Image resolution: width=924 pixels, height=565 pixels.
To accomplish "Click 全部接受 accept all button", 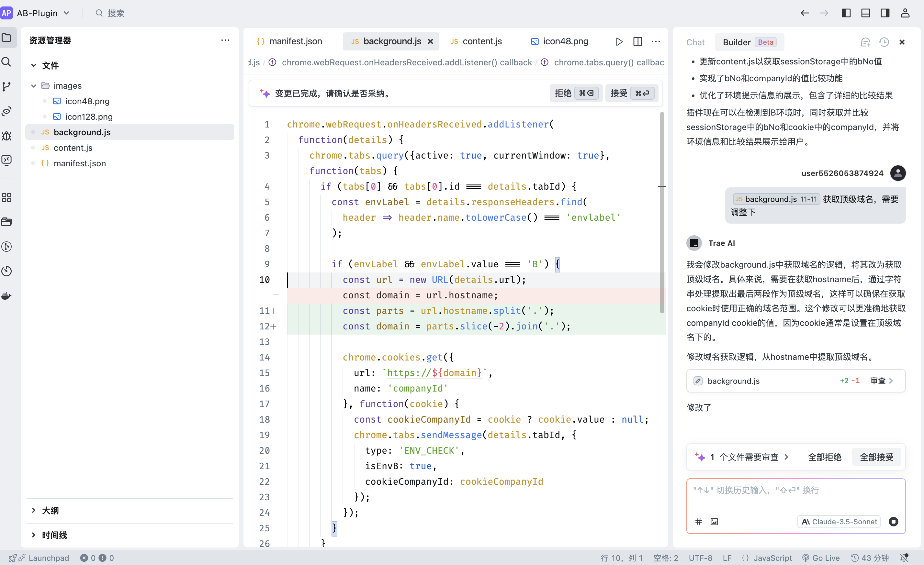I will pyautogui.click(x=876, y=457).
